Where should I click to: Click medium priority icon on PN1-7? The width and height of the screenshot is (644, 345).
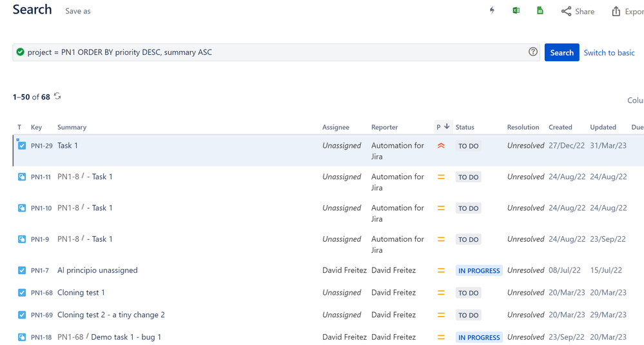tap(441, 271)
